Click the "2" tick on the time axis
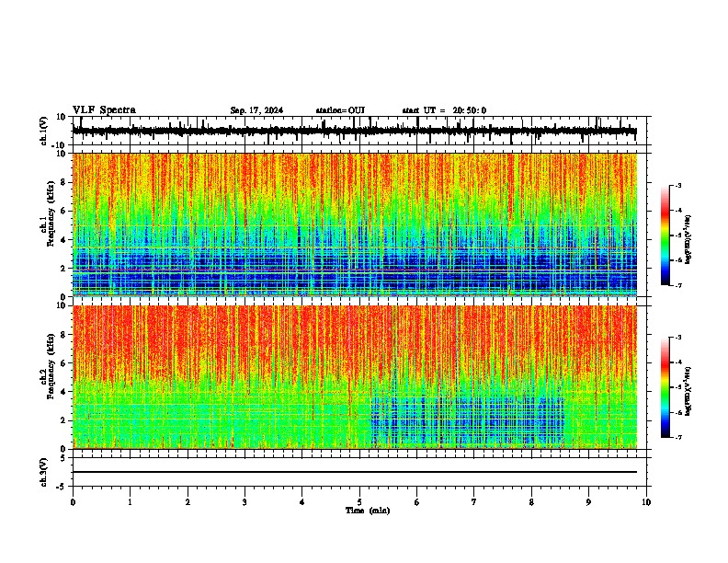The height and width of the screenshot is (563, 728). pos(188,502)
